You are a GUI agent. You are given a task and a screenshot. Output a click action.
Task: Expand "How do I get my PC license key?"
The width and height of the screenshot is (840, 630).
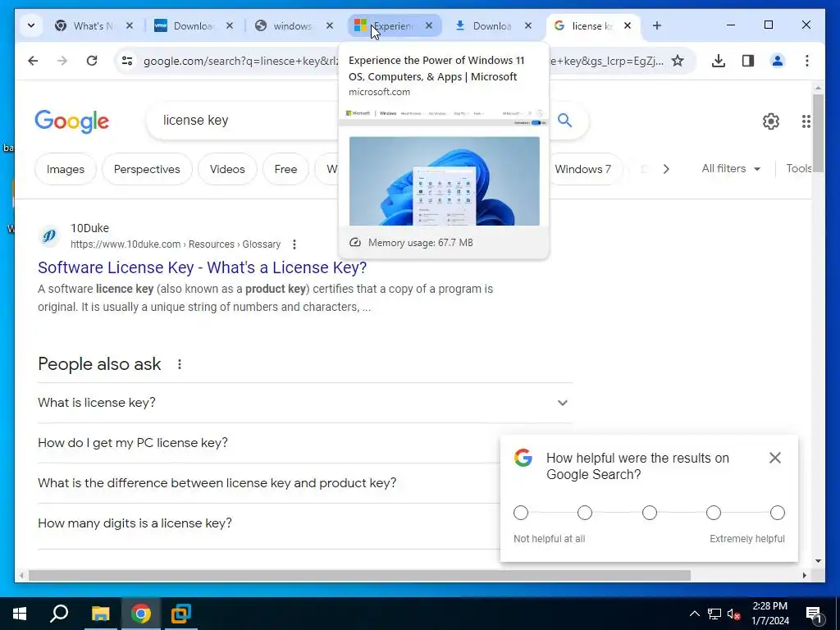click(x=268, y=443)
